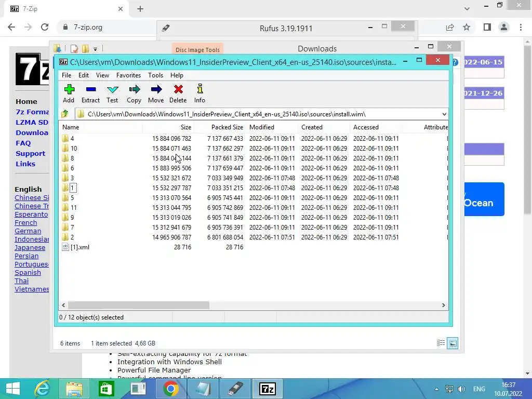Open the FAQ link on 7-zip.org
532x399 pixels.
(23, 143)
